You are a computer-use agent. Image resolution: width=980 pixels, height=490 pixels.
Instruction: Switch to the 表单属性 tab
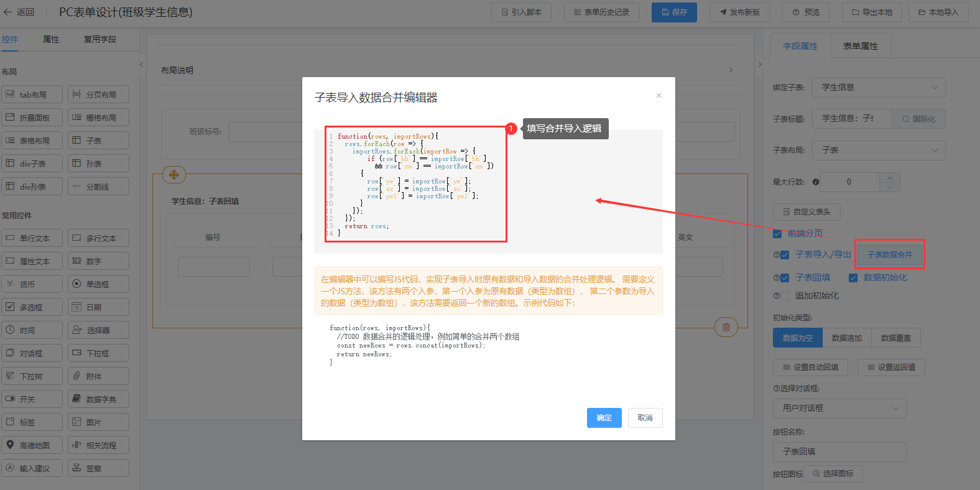coord(860,46)
